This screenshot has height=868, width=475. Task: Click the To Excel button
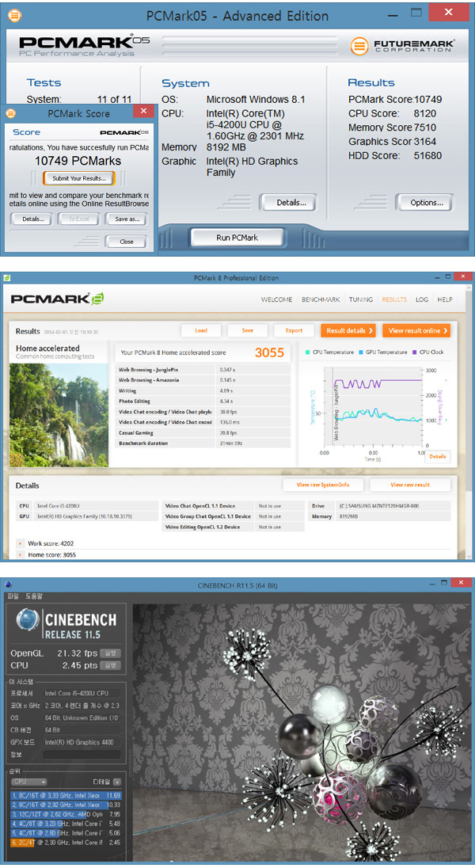coord(79,219)
